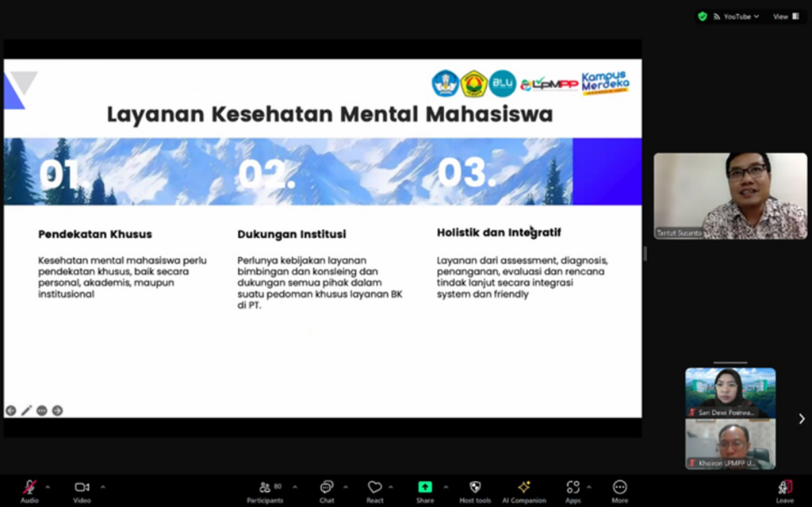
Task: Click the Tantut Susanto video thumbnail
Action: [730, 196]
